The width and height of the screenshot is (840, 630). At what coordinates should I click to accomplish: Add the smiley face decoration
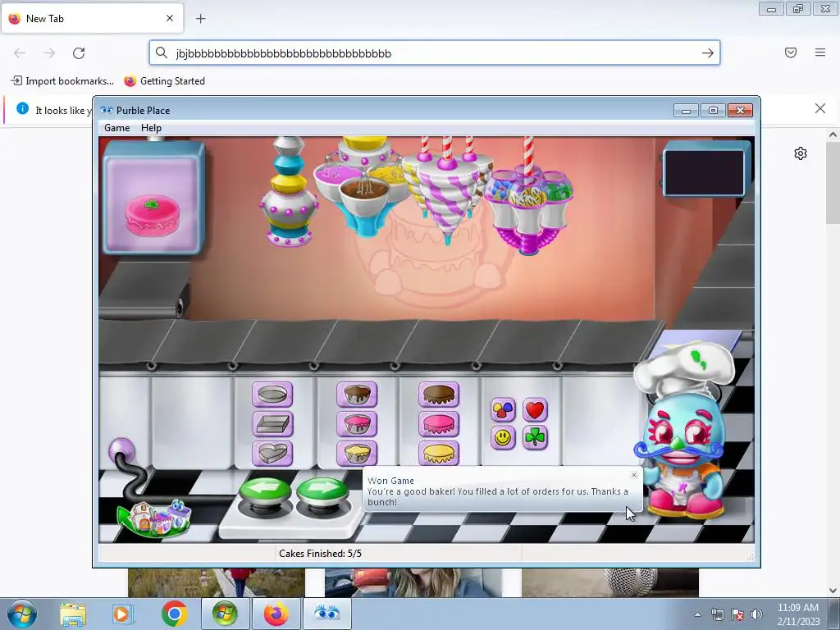(x=503, y=438)
